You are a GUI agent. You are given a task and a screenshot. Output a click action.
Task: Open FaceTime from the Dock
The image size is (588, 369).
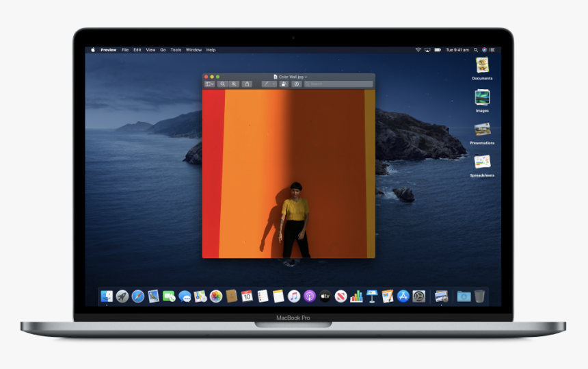(x=169, y=296)
